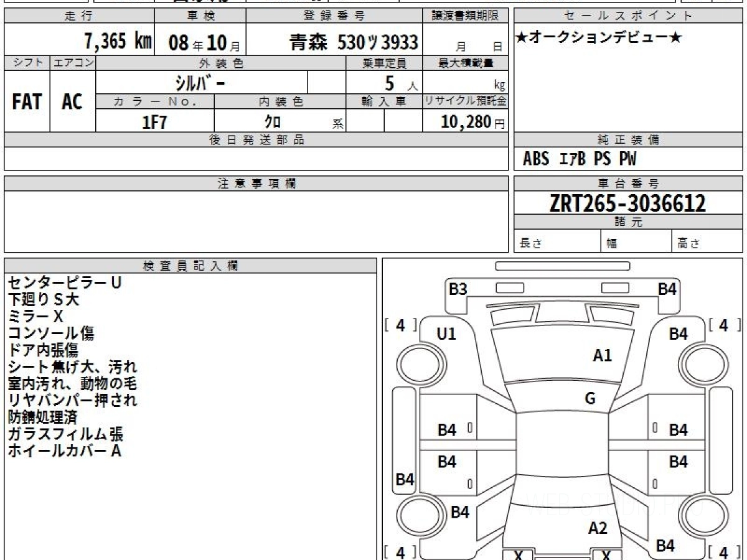
Task: Click the A1 mark on the hood
Action: pos(602,355)
